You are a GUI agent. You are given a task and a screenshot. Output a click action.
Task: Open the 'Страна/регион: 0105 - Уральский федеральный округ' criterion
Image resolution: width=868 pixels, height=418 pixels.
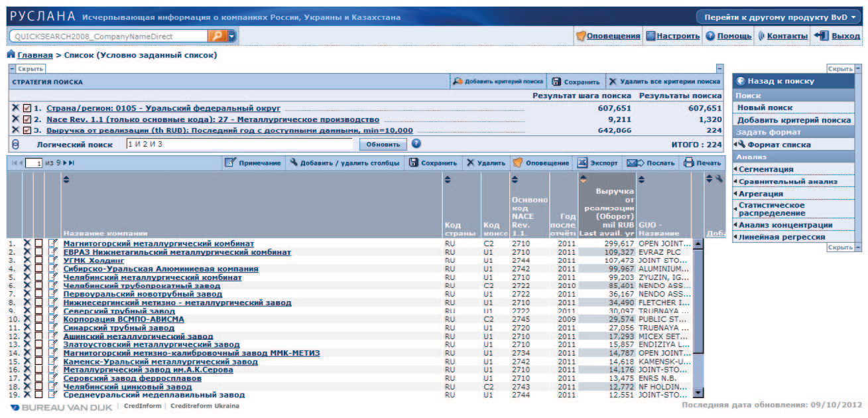coord(163,108)
